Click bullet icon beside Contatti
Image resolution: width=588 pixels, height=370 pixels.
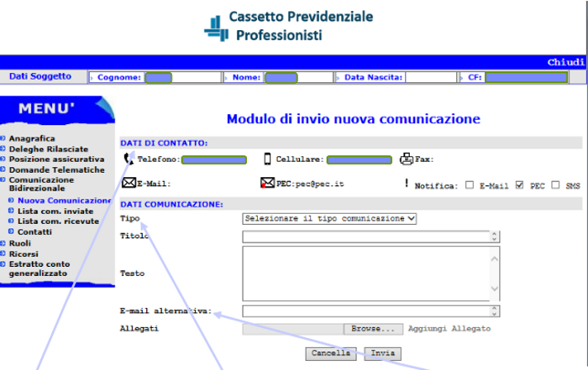(x=11, y=232)
